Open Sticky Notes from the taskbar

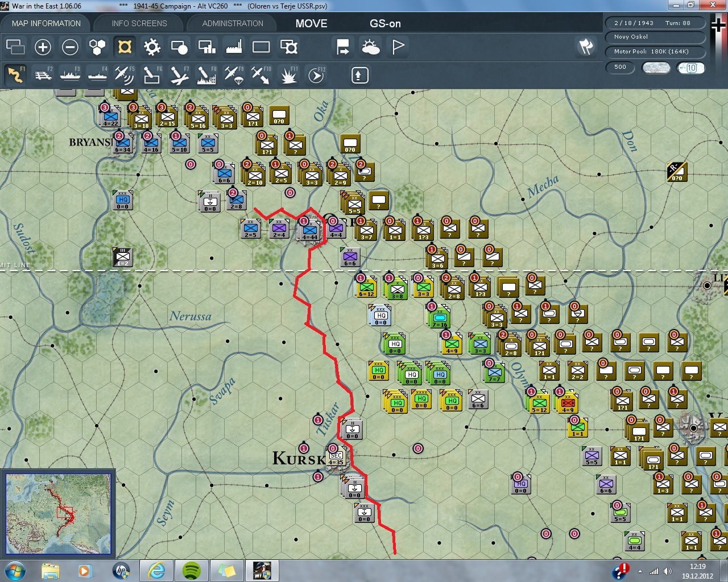[227, 570]
